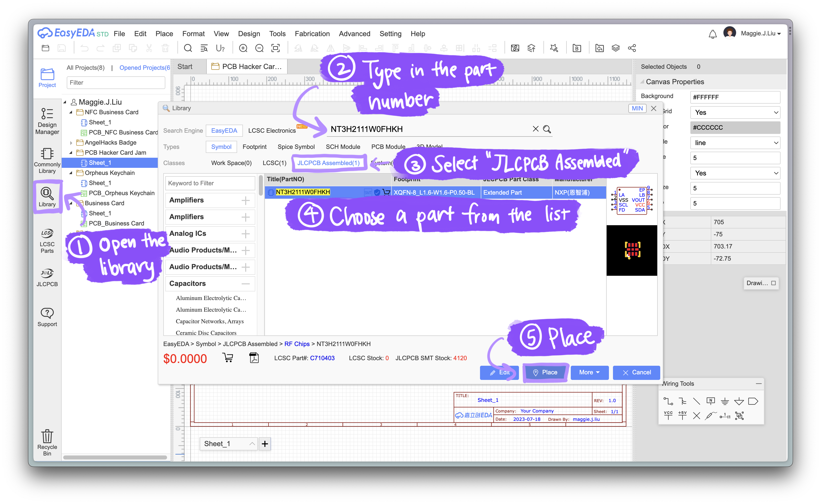
Task: Click the Place button
Action: [545, 372]
